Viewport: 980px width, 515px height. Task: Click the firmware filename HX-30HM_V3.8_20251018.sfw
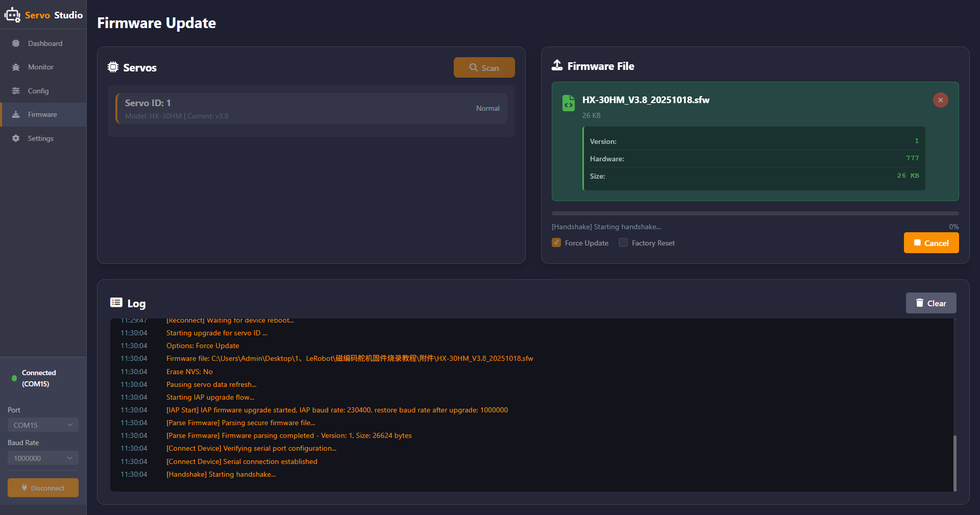(646, 100)
